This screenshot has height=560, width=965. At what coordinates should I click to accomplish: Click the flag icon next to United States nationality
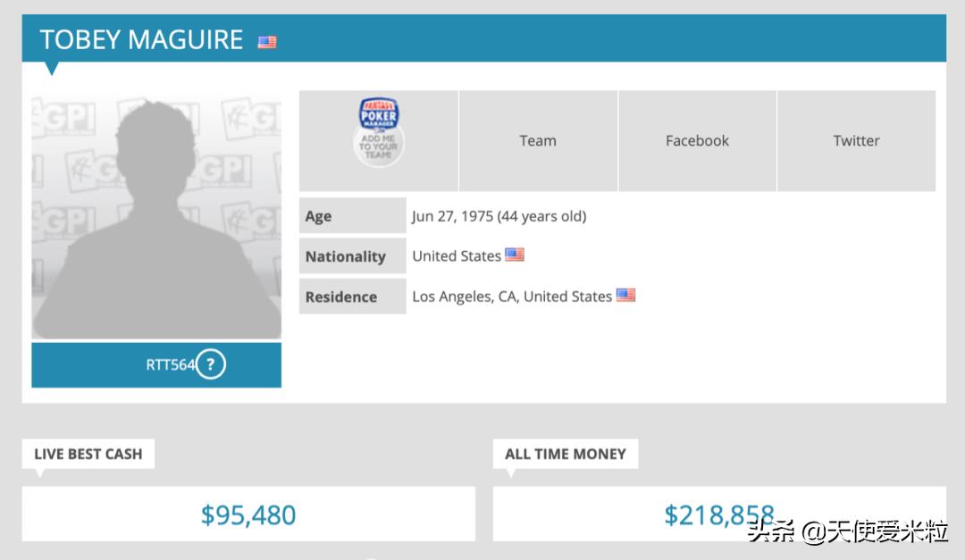coord(515,255)
